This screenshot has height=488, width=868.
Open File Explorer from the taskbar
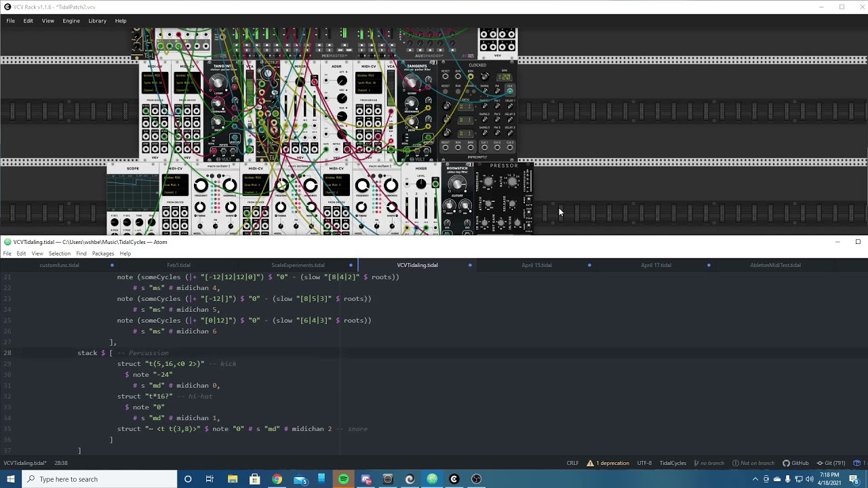(233, 479)
